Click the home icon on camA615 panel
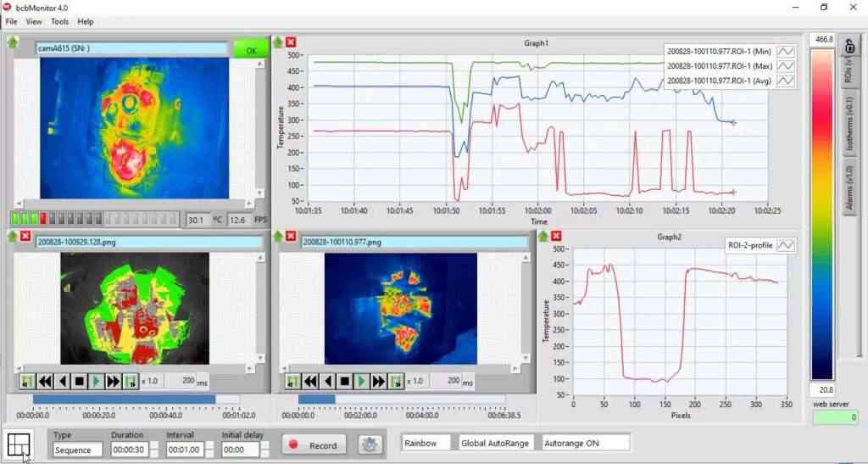The image size is (868, 464). tap(12, 42)
